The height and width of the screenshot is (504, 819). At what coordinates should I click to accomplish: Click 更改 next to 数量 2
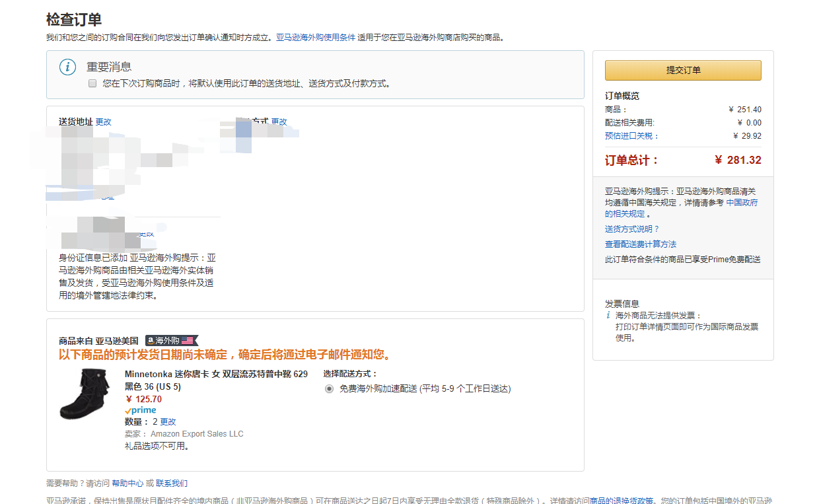(x=168, y=422)
